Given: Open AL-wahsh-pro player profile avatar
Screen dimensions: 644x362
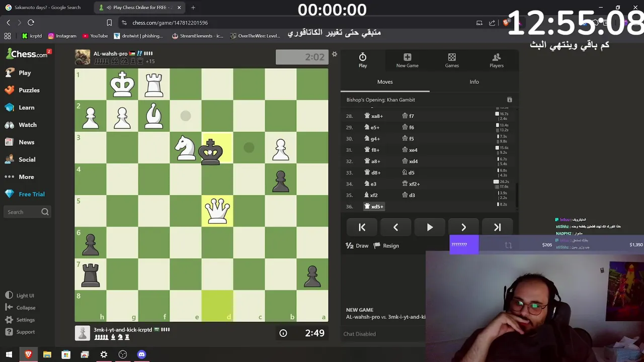Looking at the screenshot, I should point(83,57).
